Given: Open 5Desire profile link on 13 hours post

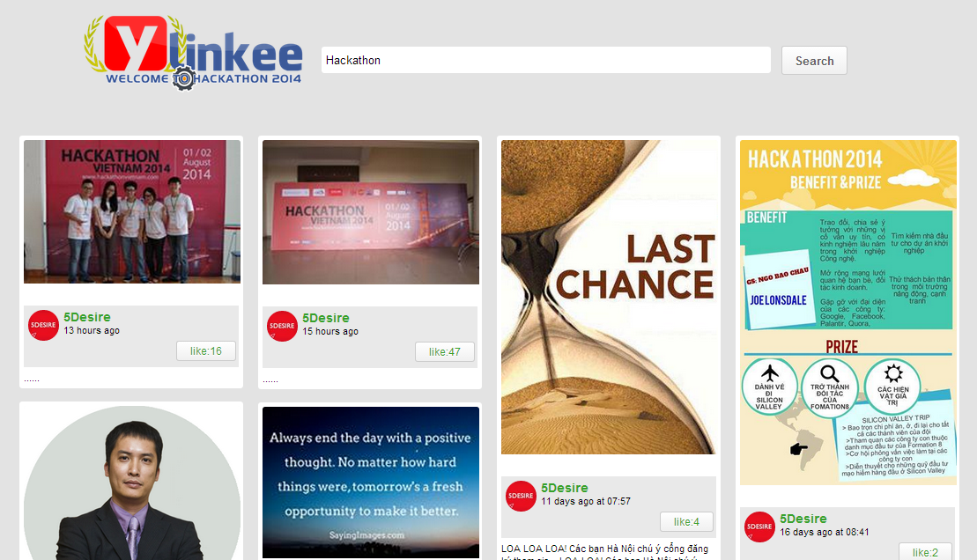Looking at the screenshot, I should point(87,316).
